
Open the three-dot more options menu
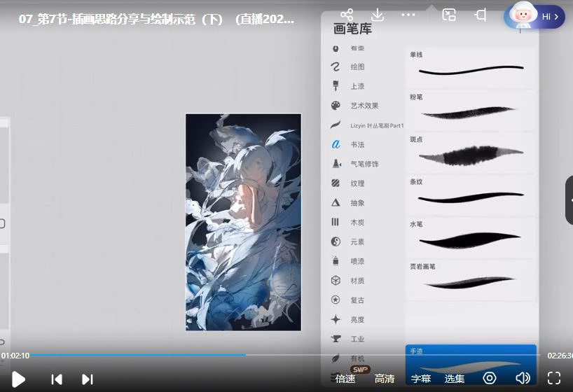pyautogui.click(x=408, y=15)
